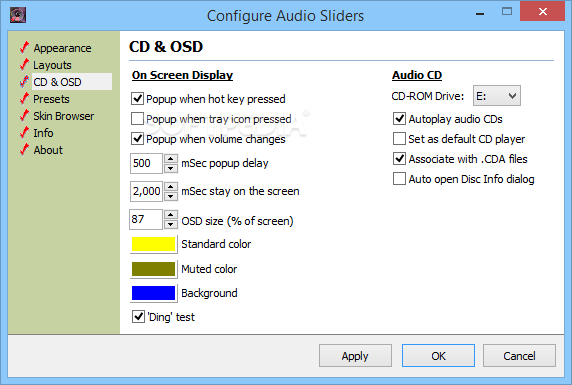This screenshot has width=572, height=385.
Task: Click the checkmark icon beside About
Action: [x=24, y=150]
